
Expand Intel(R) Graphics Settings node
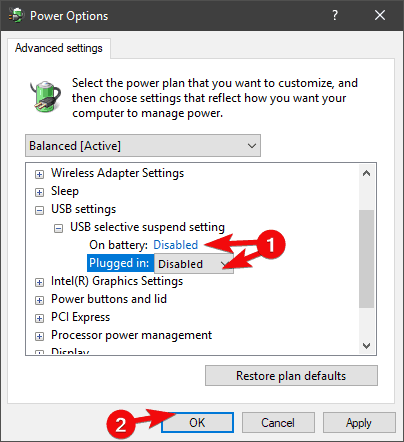[39, 282]
